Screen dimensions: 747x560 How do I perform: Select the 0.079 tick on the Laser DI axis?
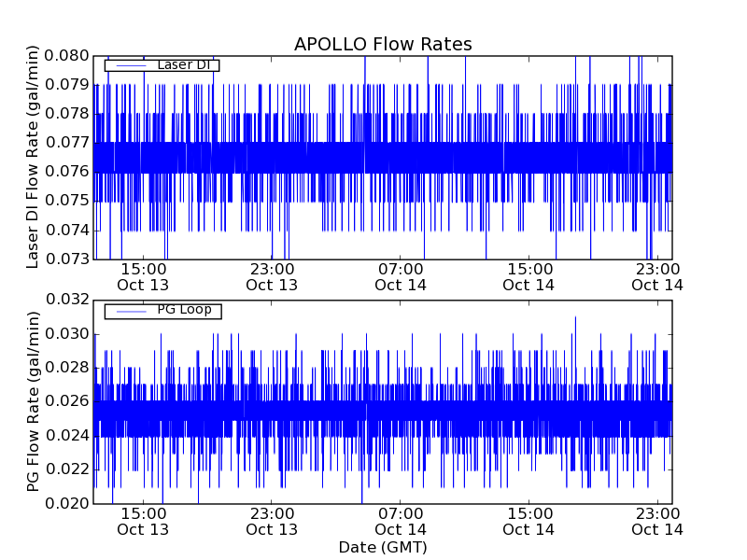[x=66, y=85]
